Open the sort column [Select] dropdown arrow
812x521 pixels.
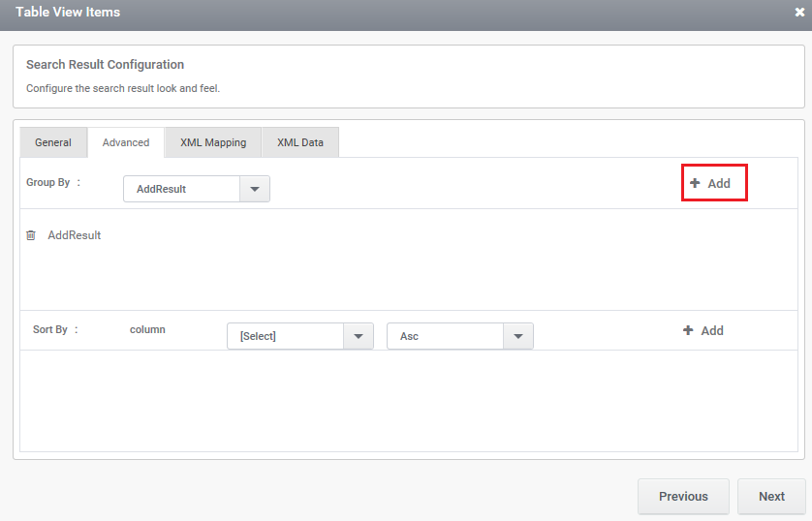coord(359,336)
